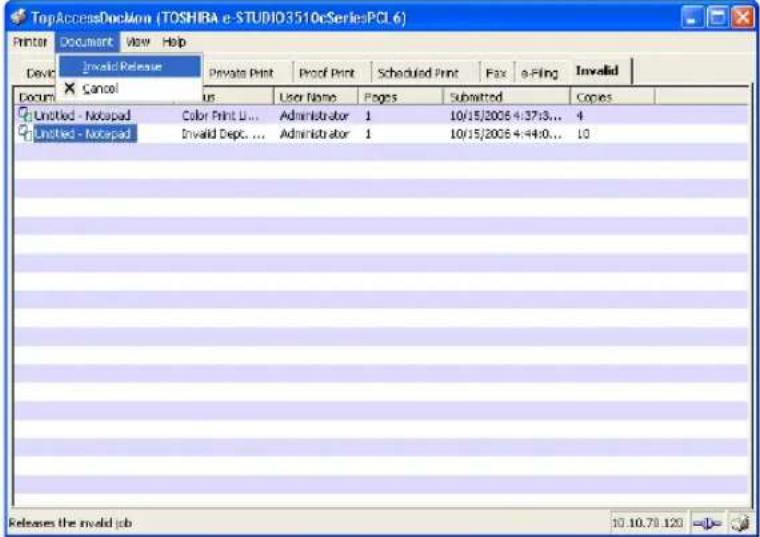Click submitted time 10/15/2006 4:44
Image resolution: width=760 pixels, height=537 pixels.
(506, 133)
